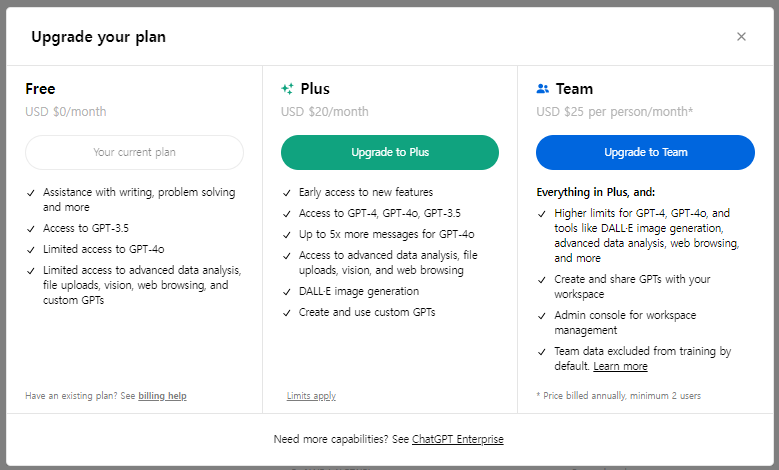Click checkmark beside Up to 5x more messages
Screen dimensions: 779x470
point(287,235)
